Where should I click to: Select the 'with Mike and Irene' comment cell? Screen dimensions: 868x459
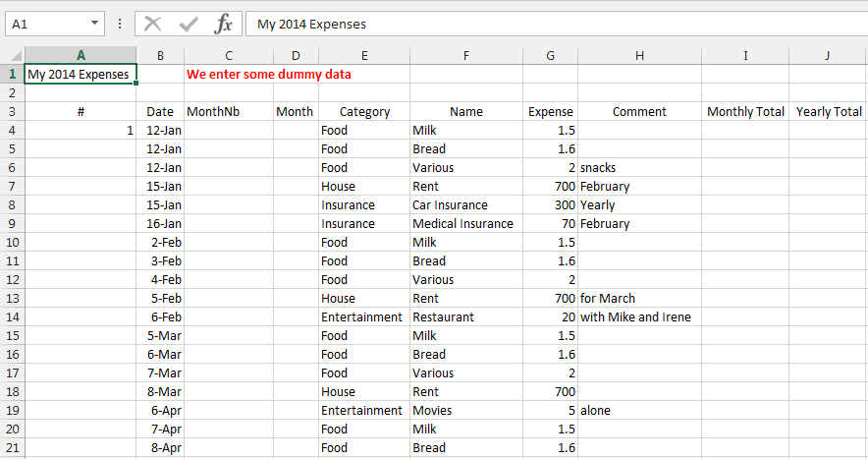click(635, 316)
